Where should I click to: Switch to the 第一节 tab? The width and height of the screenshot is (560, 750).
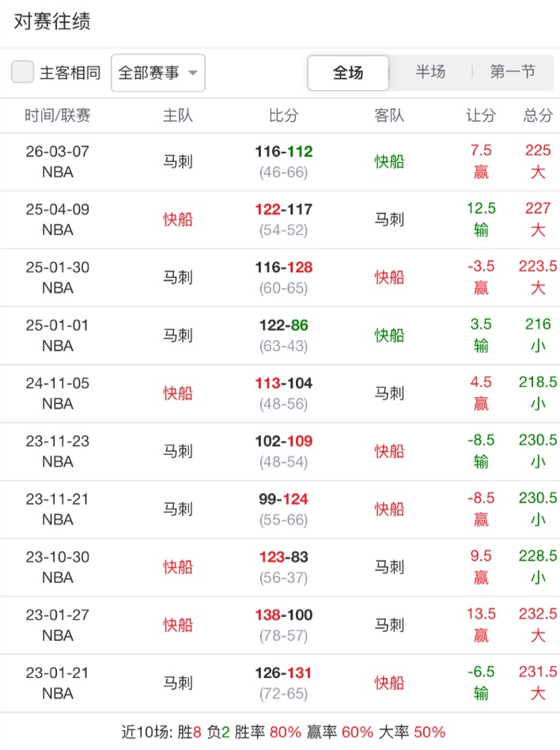513,72
